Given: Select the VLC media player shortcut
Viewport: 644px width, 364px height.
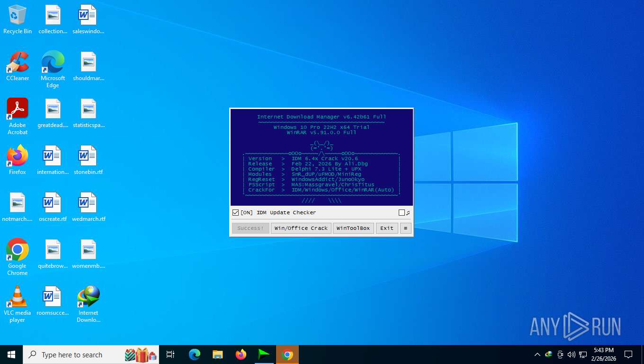Looking at the screenshot, I should point(18,304).
